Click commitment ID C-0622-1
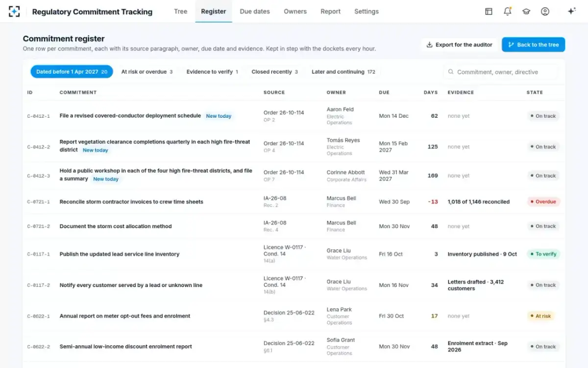 click(x=38, y=316)
